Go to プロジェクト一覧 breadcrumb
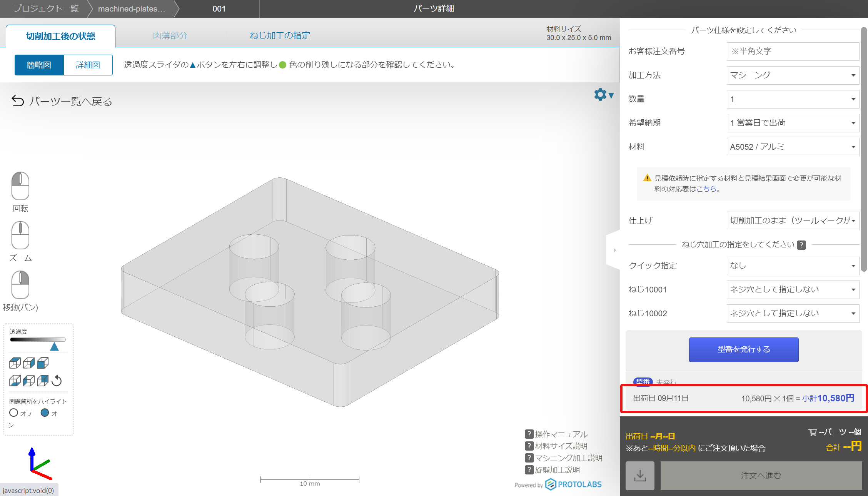The width and height of the screenshot is (868, 496). click(x=46, y=8)
